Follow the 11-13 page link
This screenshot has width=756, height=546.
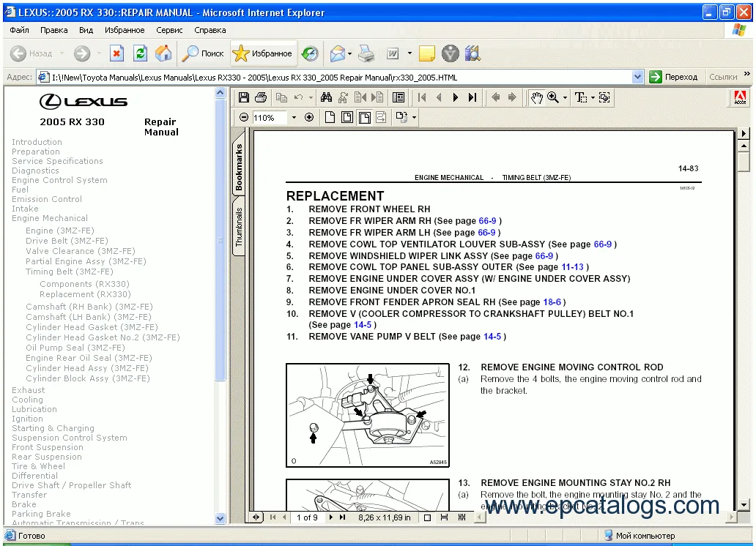click(572, 267)
